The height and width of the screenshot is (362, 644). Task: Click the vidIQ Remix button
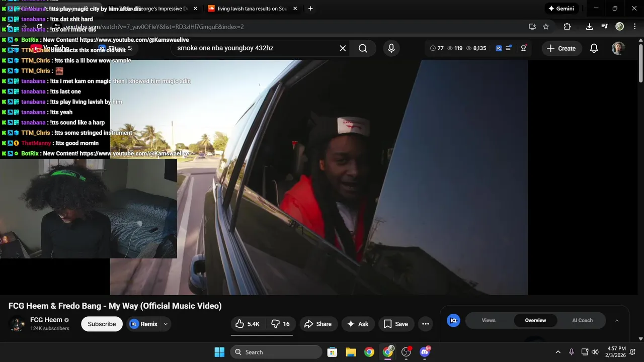tap(143, 324)
